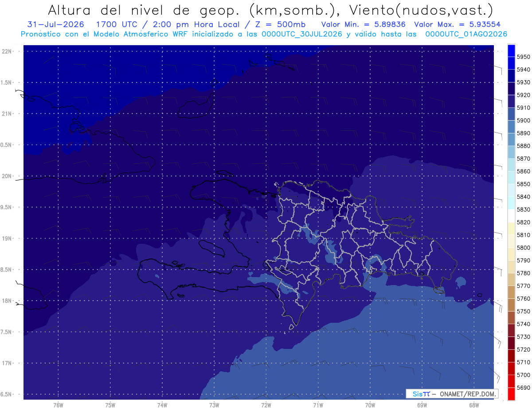Click the '5880' colorbar label
This screenshot has width=532, height=411.
524,146
